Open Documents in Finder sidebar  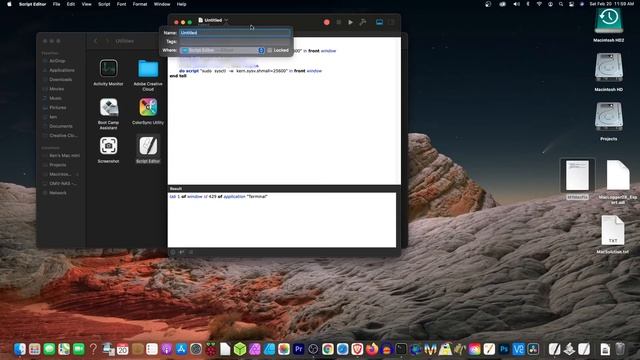coord(60,127)
